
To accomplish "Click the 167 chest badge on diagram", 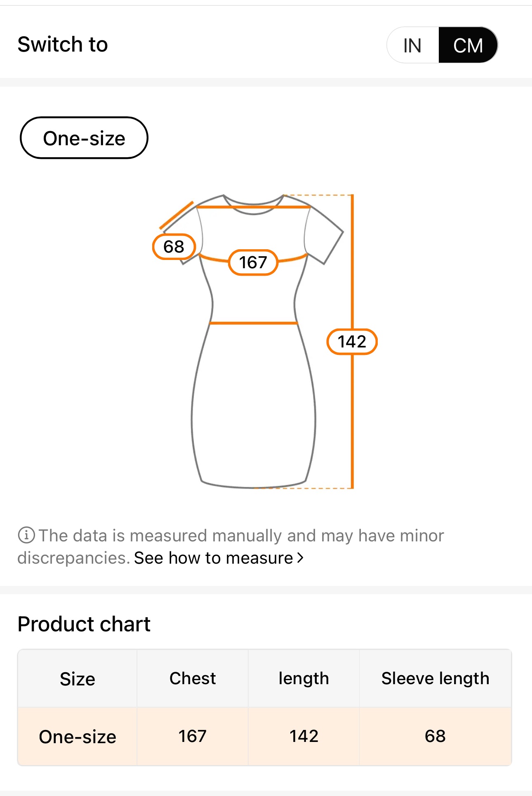I will click(253, 262).
